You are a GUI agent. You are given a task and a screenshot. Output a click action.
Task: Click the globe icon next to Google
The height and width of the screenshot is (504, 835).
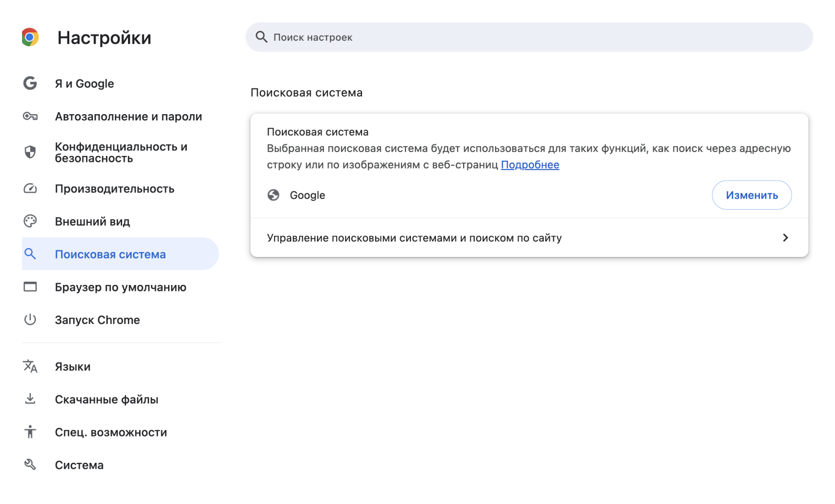(x=274, y=195)
